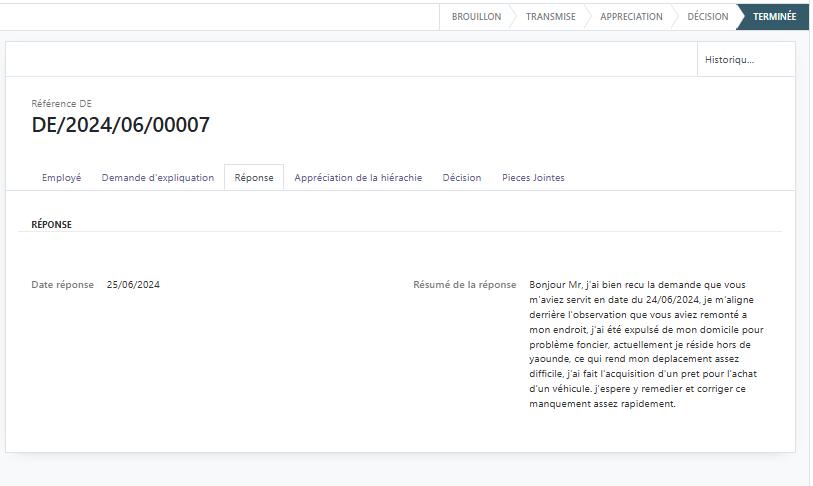Click the Résumé de la réponse label
Viewport: 813px width, 486px height.
pos(465,285)
